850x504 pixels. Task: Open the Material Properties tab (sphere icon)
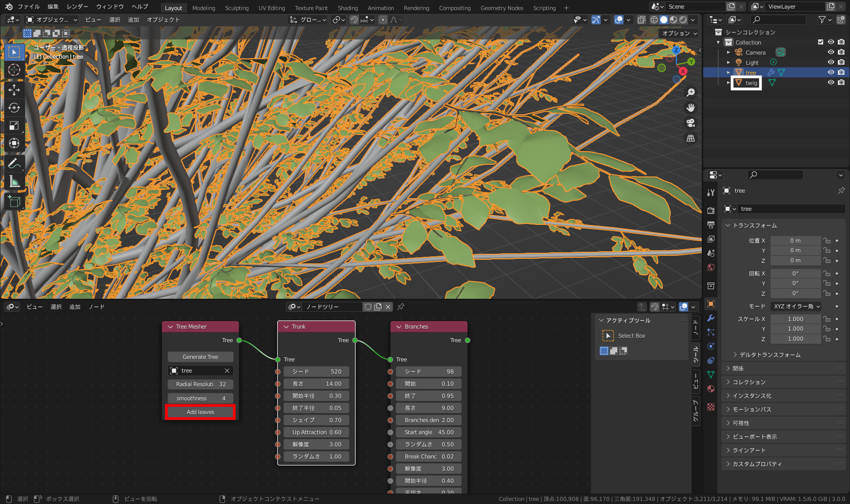coord(711,389)
